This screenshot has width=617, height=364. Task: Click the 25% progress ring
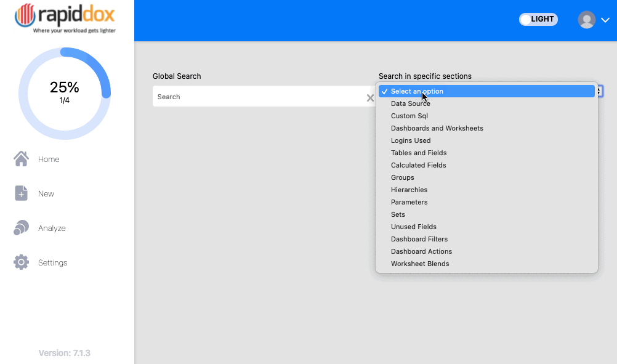click(x=65, y=93)
